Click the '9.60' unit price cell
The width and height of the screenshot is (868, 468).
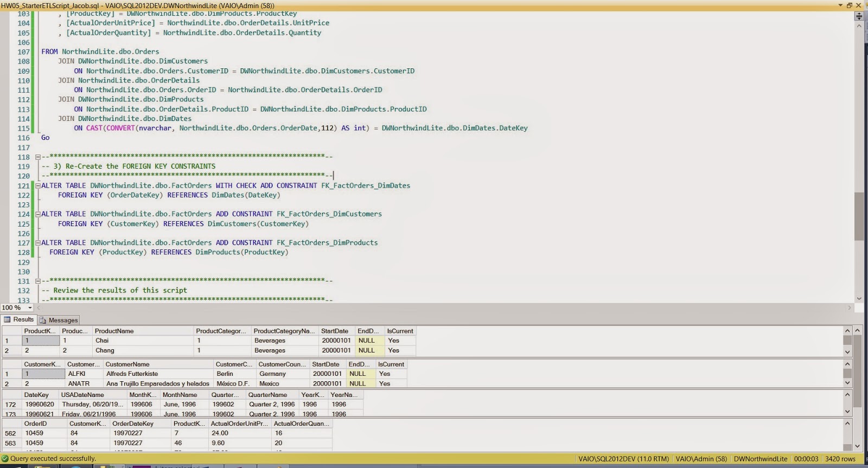[x=240, y=443]
